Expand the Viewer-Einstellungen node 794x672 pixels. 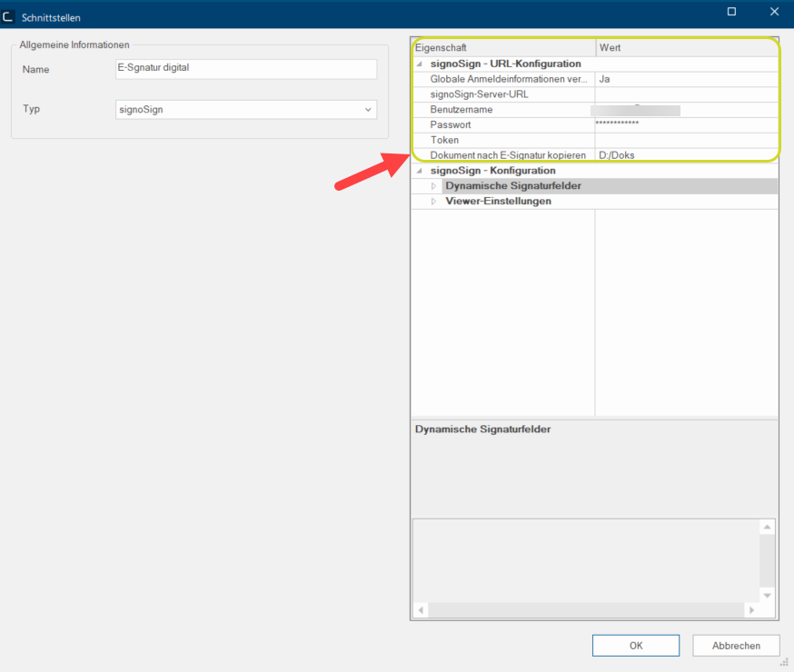coord(433,202)
